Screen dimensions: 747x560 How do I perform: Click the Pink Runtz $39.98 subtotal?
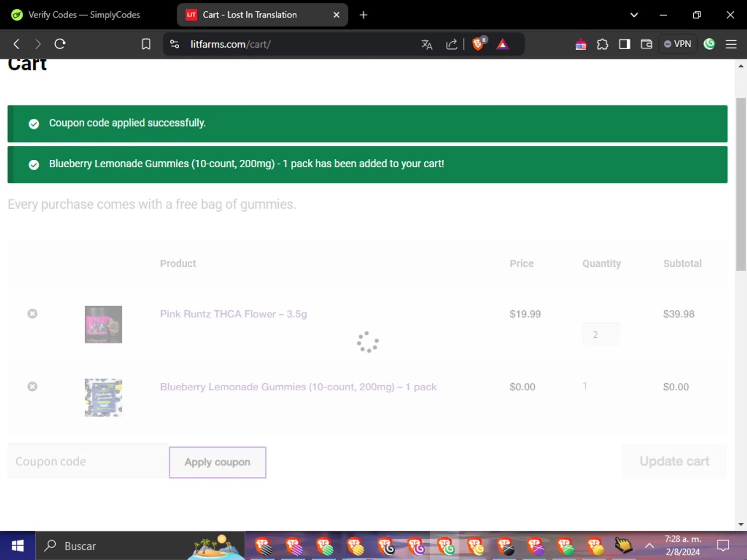pyautogui.click(x=679, y=314)
